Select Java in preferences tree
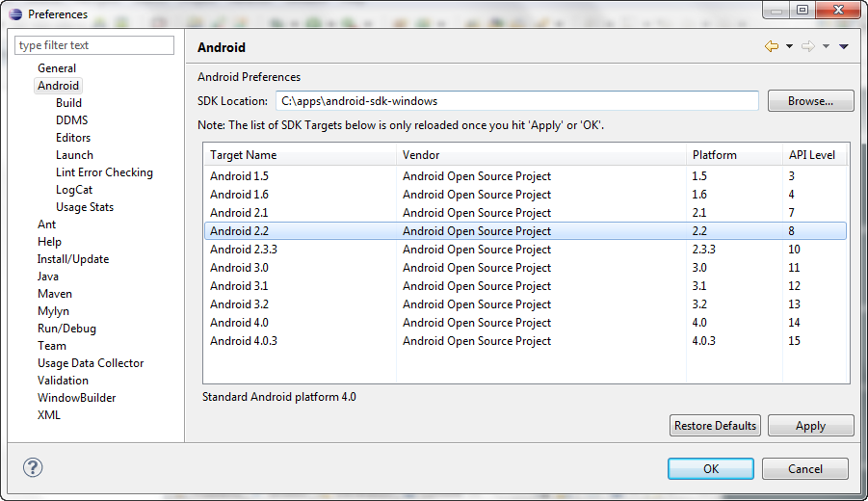 click(47, 277)
